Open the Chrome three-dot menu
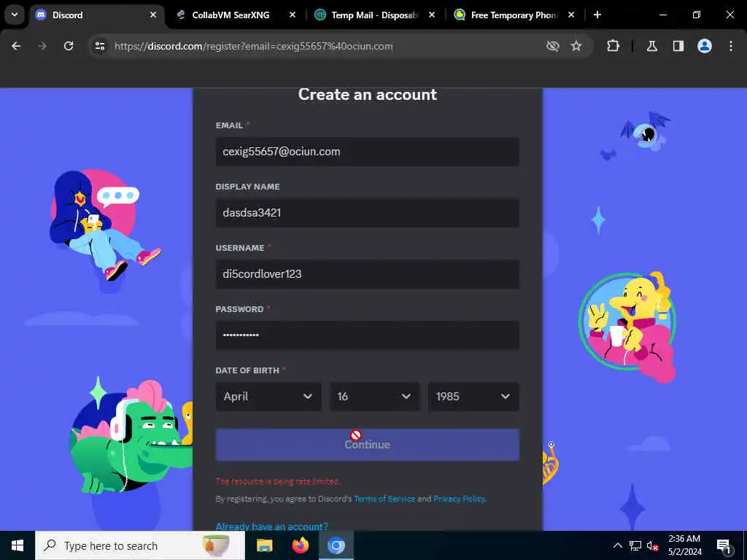 (x=731, y=46)
